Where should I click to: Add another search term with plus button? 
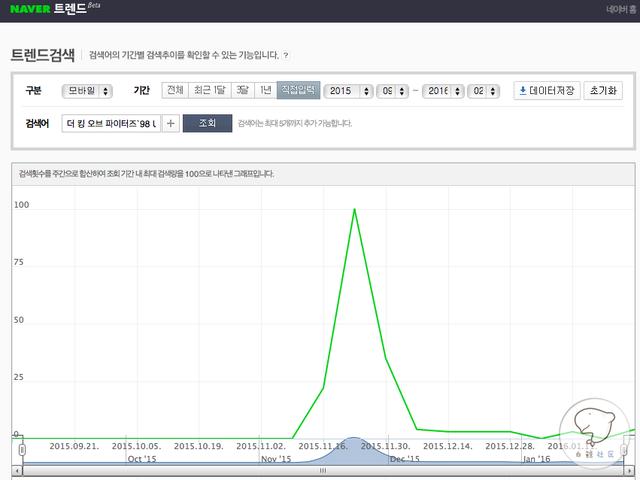[170, 123]
